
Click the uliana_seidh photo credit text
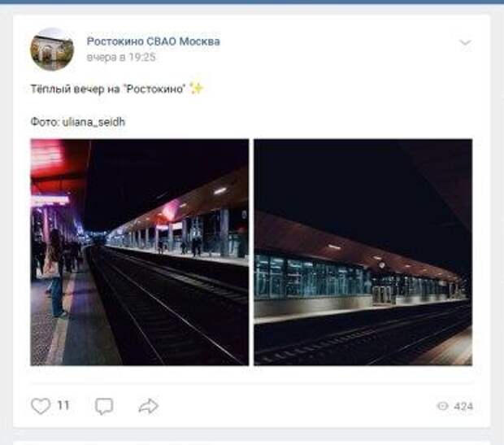[x=93, y=122]
